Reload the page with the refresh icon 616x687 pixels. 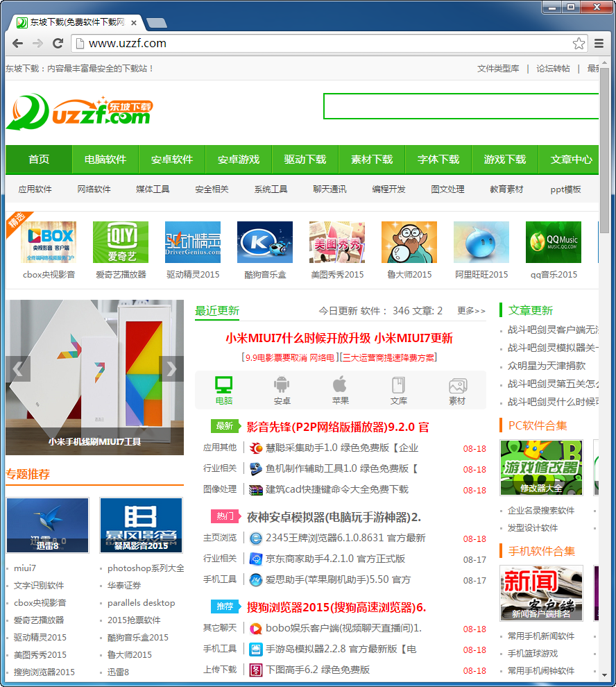click(58, 44)
